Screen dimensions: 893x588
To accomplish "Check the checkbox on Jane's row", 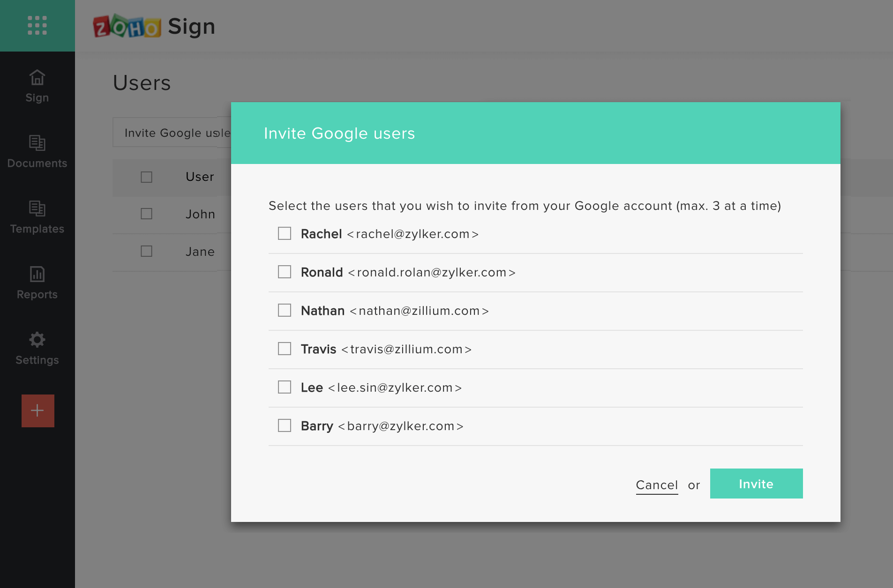I will 146,251.
